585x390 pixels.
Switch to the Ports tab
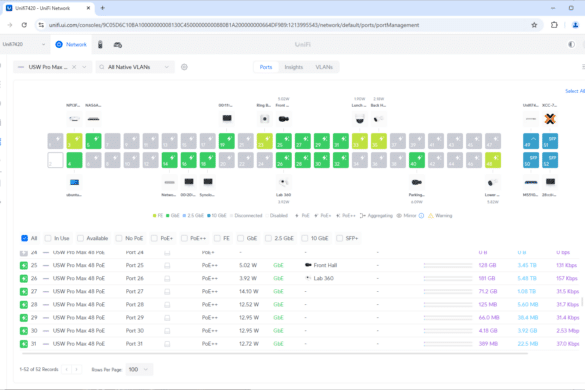(x=266, y=67)
